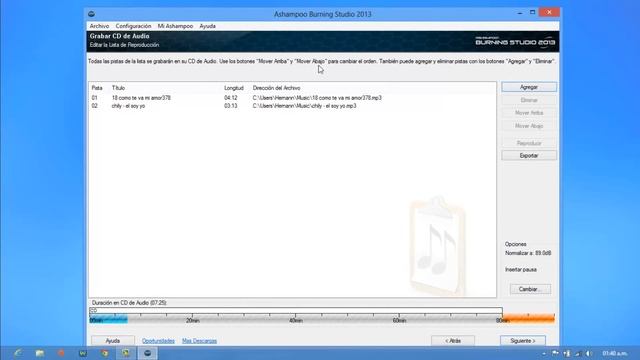
Task: Proceed with the Siguiente button
Action: [522, 340]
